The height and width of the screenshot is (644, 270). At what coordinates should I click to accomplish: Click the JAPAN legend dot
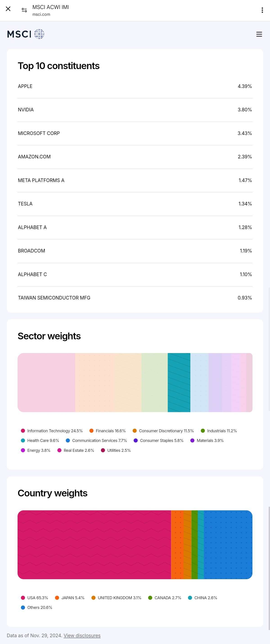coord(57,598)
